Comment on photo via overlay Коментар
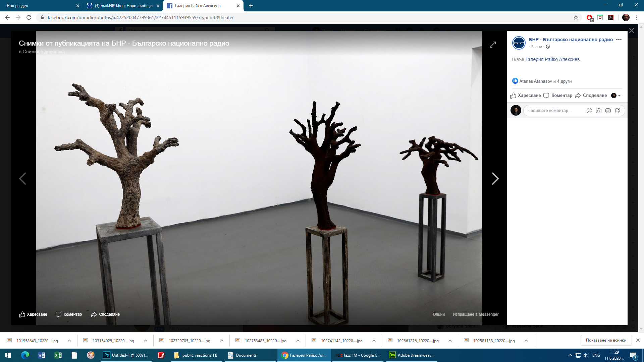644x362 pixels. (x=69, y=314)
